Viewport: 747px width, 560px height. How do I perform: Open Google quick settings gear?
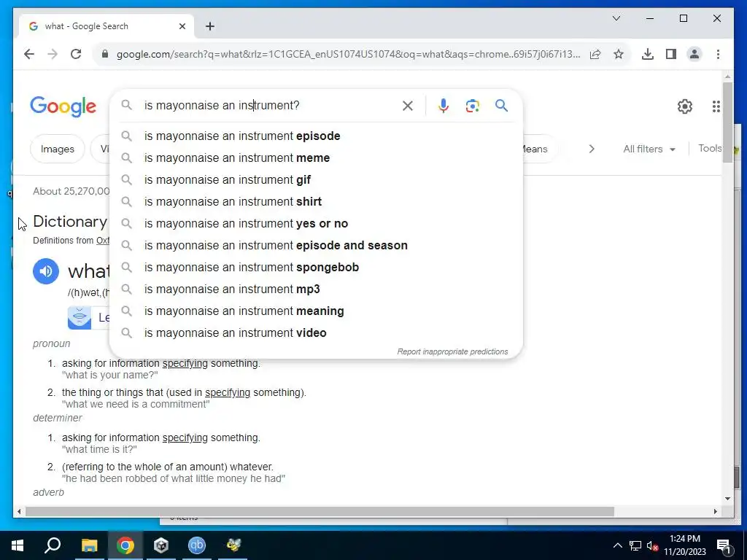tap(684, 106)
